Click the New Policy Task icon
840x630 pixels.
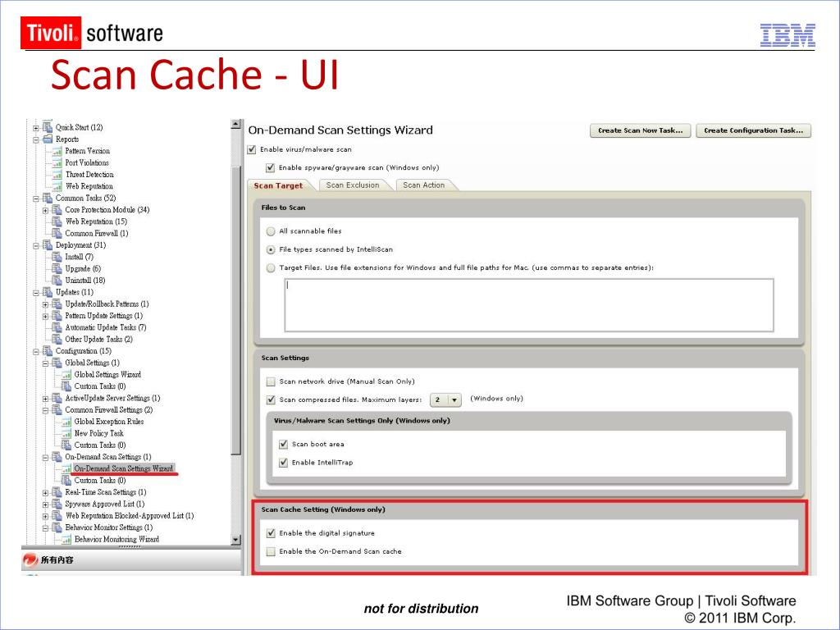[66, 433]
